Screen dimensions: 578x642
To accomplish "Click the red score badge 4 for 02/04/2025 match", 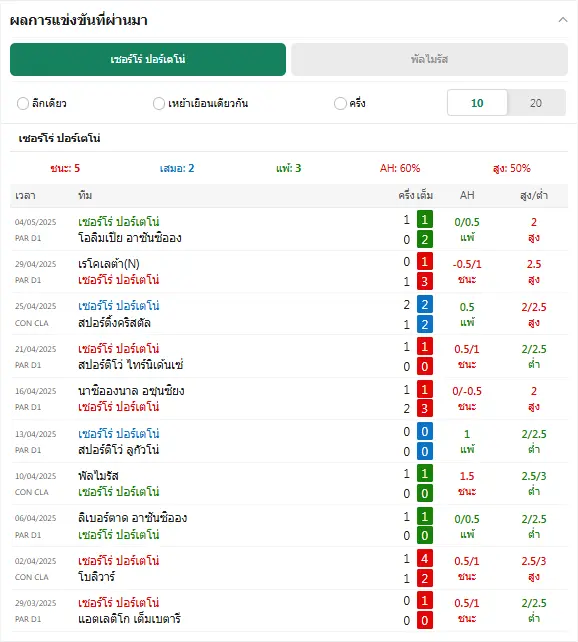I will pyautogui.click(x=424, y=558).
